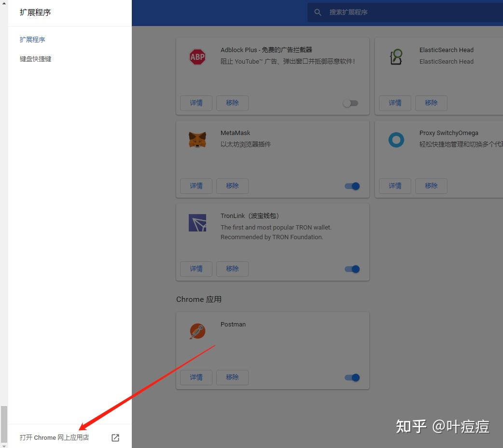Image resolution: width=503 pixels, height=448 pixels.
Task: Click the Proxy SwitchyOmega title text
Action: click(x=449, y=133)
